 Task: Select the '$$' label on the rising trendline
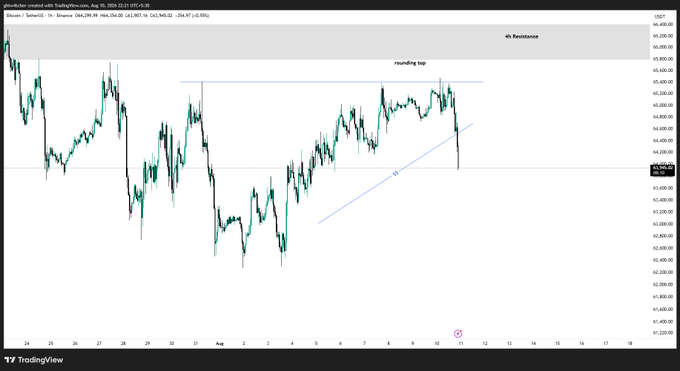pyautogui.click(x=395, y=174)
